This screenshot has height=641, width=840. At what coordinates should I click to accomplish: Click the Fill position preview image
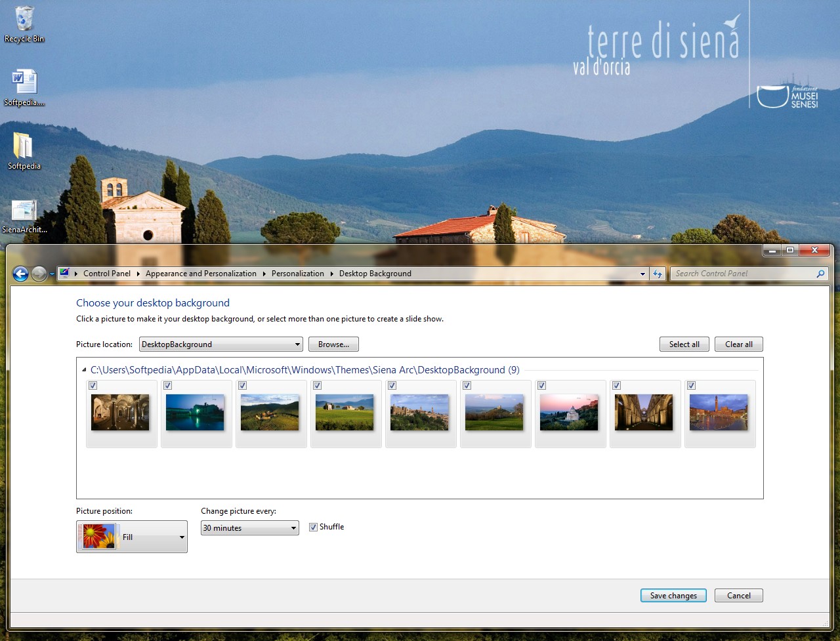pyautogui.click(x=98, y=537)
